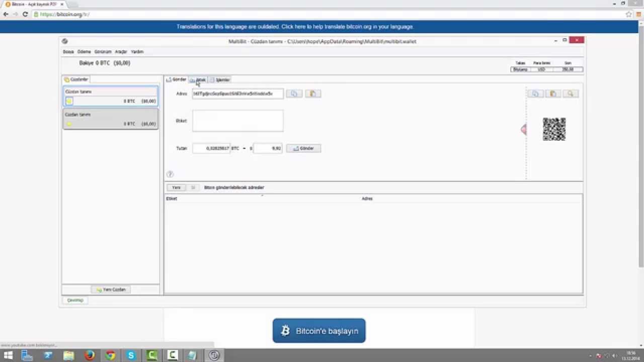Image resolution: width=644 pixels, height=362 pixels.
Task: Sort the address list by Etiket column
Action: click(x=263, y=199)
